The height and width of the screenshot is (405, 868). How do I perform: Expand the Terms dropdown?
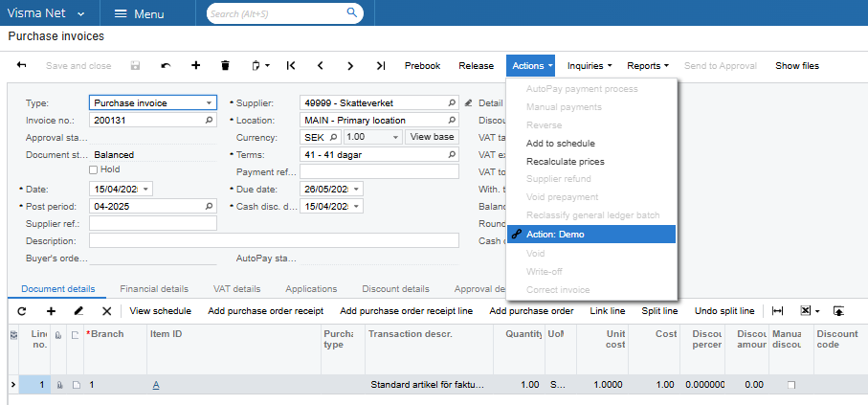[452, 154]
